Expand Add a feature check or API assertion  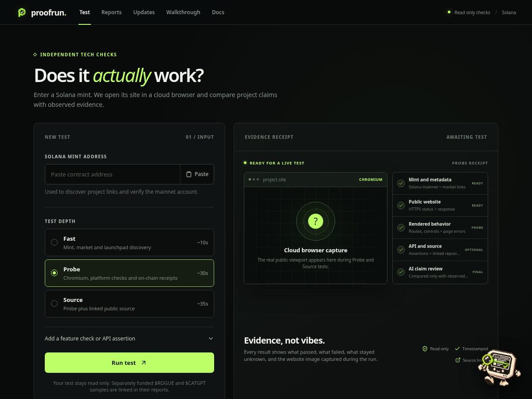click(x=129, y=338)
